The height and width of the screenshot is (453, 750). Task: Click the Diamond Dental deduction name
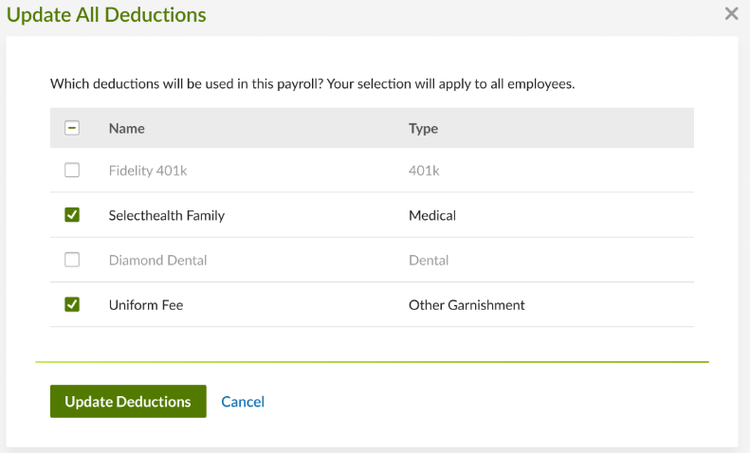158,260
